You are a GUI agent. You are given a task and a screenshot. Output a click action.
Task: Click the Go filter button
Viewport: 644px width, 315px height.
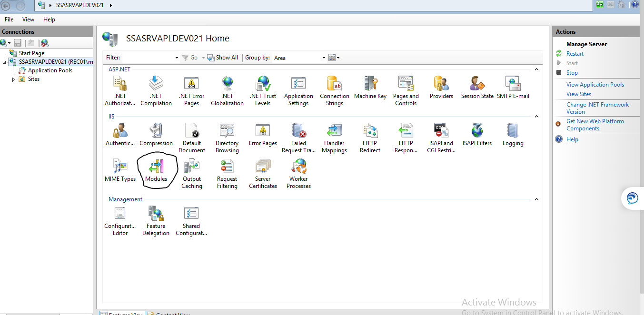tap(190, 58)
